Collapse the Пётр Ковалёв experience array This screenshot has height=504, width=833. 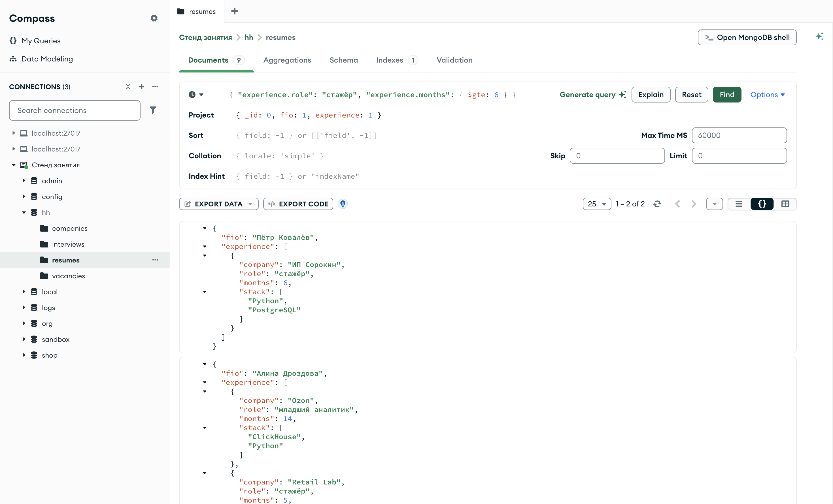click(205, 247)
